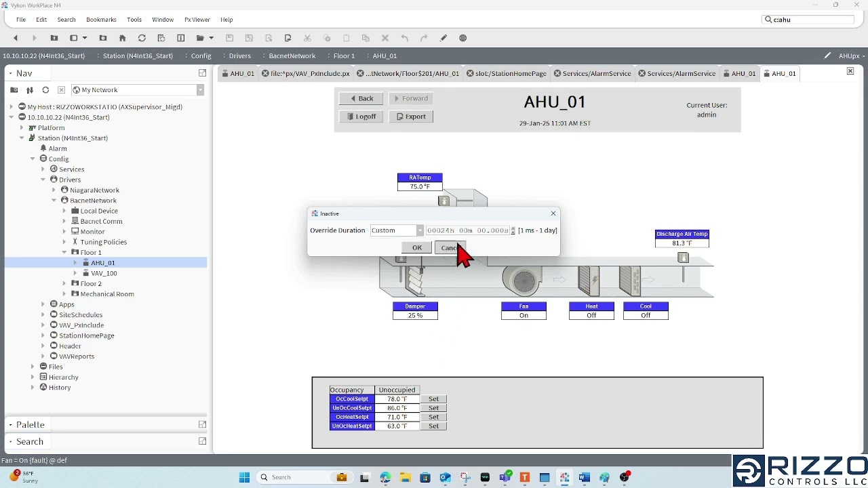Click the Home toolbar icon
The width and height of the screenshot is (868, 488).
click(123, 38)
